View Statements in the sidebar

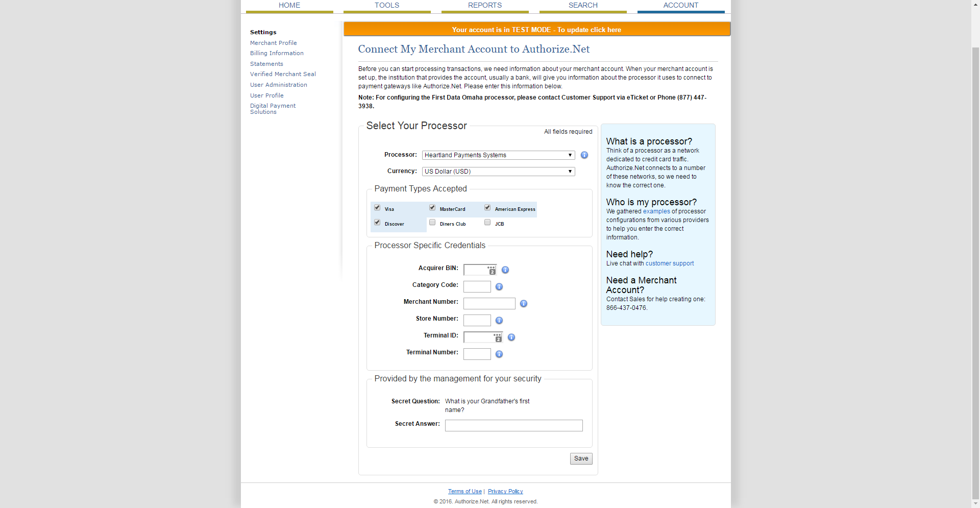(x=266, y=64)
